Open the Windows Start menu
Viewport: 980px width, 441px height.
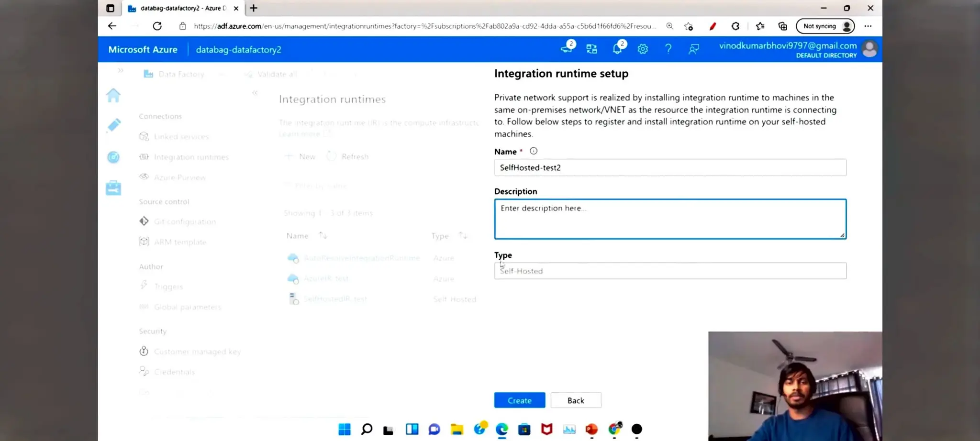(345, 429)
